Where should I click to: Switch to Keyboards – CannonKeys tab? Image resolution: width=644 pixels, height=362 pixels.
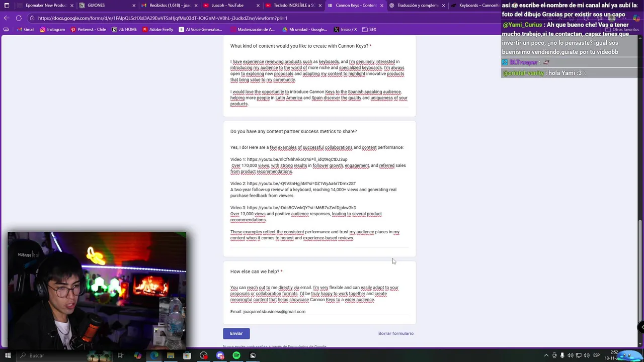coord(474,6)
